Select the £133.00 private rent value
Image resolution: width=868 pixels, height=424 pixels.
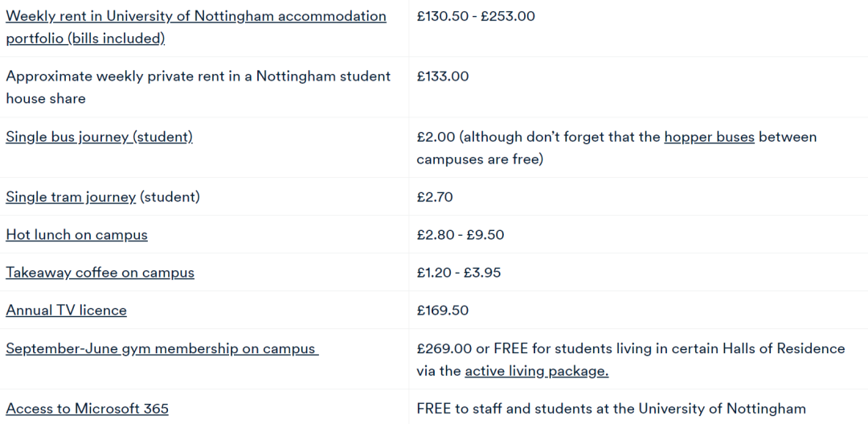pyautogui.click(x=442, y=76)
